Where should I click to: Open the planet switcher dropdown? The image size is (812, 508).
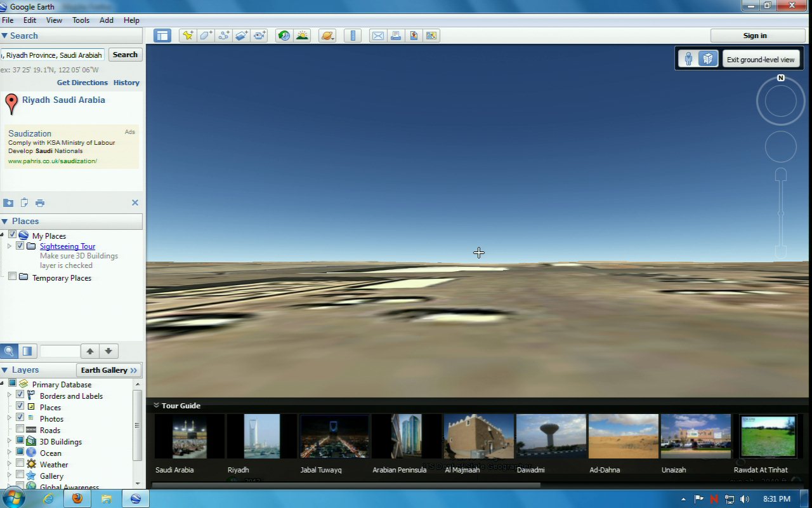pos(327,36)
